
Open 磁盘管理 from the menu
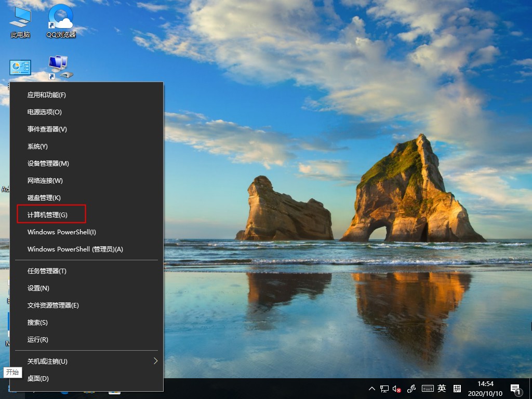pos(44,197)
